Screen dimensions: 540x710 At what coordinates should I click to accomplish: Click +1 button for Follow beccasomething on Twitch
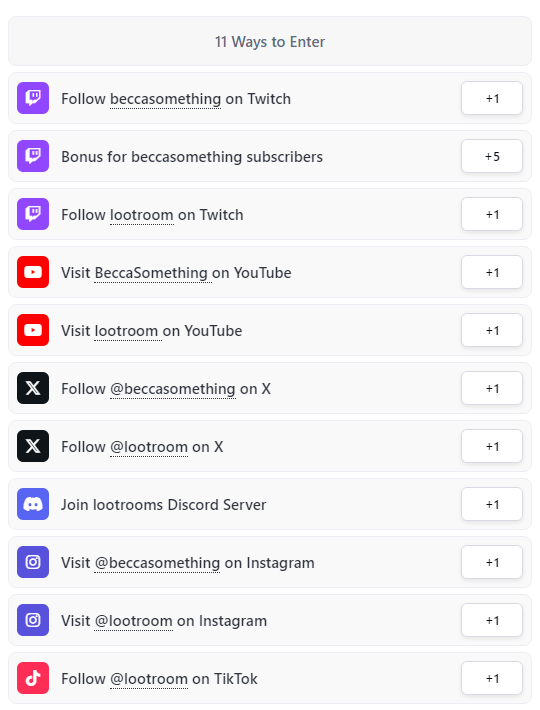tap(492, 98)
